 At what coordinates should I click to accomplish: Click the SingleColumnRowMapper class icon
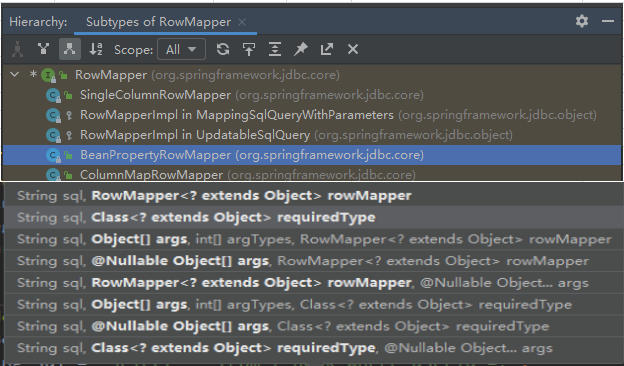click(x=53, y=95)
